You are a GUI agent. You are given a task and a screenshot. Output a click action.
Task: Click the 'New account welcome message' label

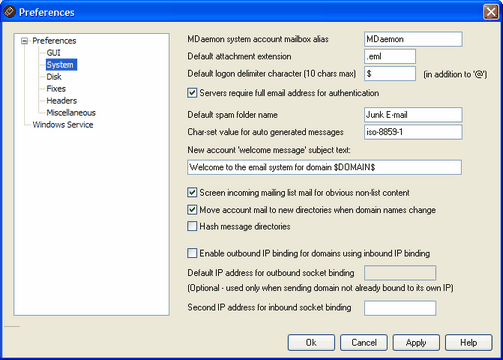[269, 150]
